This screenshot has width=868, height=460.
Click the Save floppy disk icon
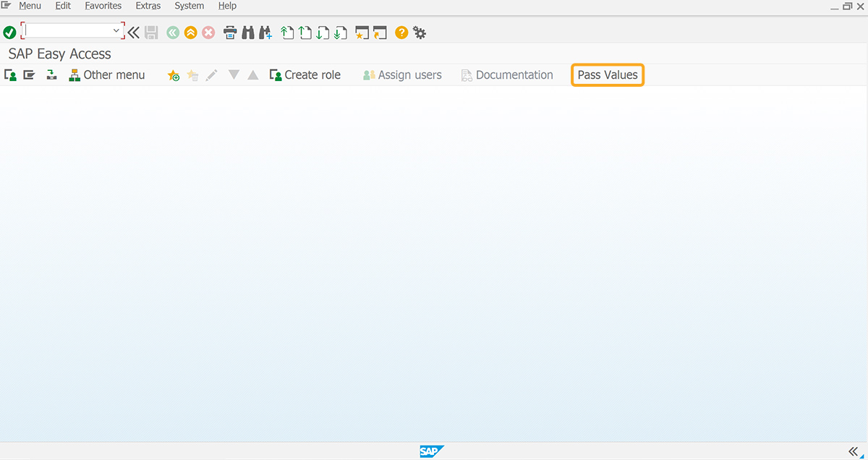click(x=151, y=33)
